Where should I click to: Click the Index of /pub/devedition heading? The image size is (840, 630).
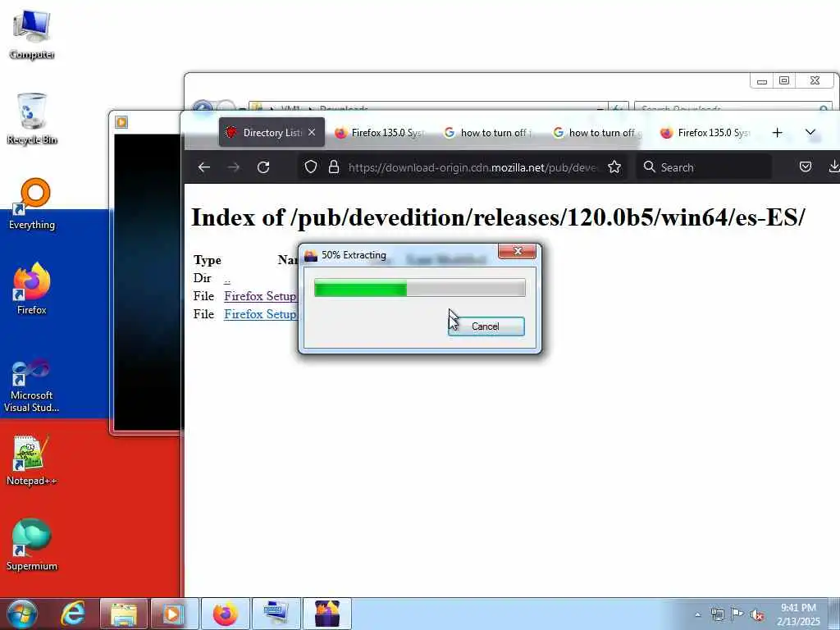(498, 217)
